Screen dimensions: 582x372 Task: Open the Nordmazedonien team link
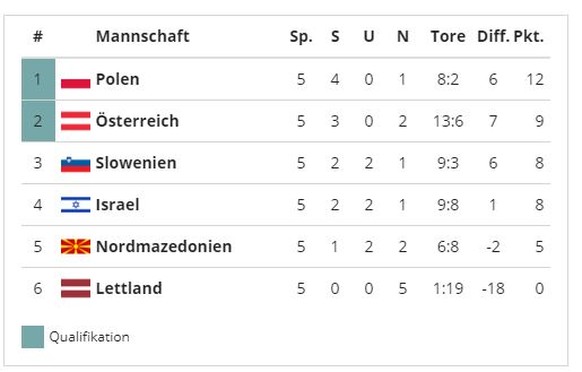pos(164,247)
